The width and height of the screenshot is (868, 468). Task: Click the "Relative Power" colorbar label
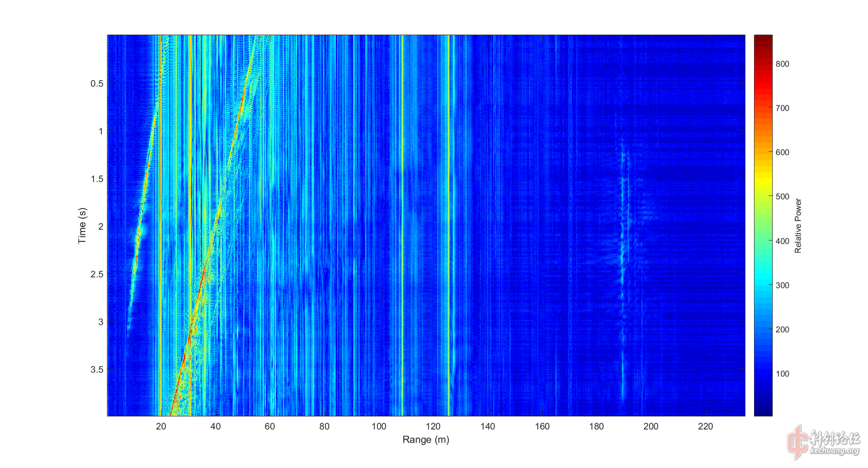(x=798, y=226)
